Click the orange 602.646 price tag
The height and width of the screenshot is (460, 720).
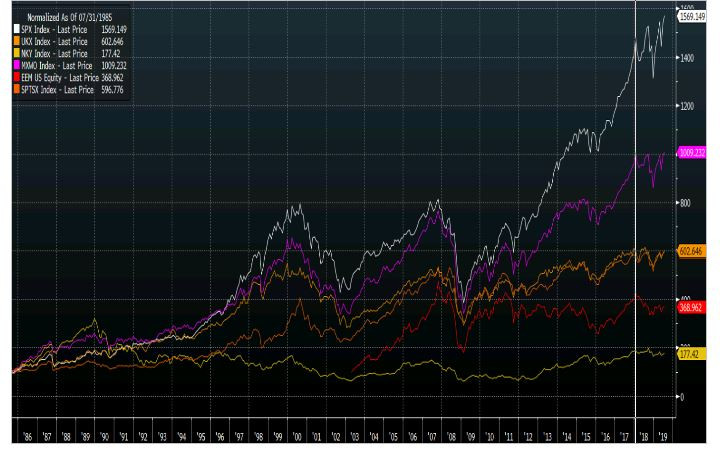point(693,251)
